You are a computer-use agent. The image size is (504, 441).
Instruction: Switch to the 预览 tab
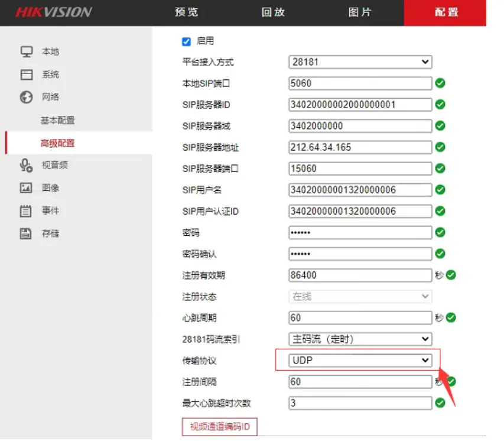point(187,12)
